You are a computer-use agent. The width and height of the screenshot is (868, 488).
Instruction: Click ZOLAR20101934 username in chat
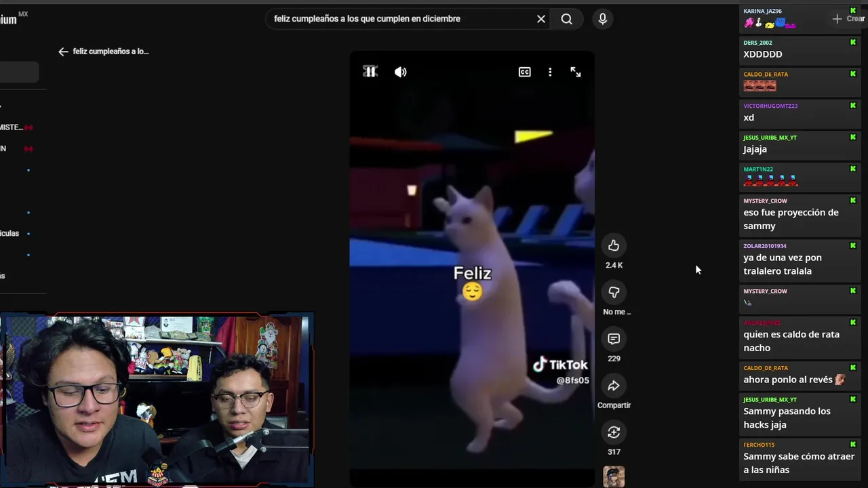[x=765, y=246]
